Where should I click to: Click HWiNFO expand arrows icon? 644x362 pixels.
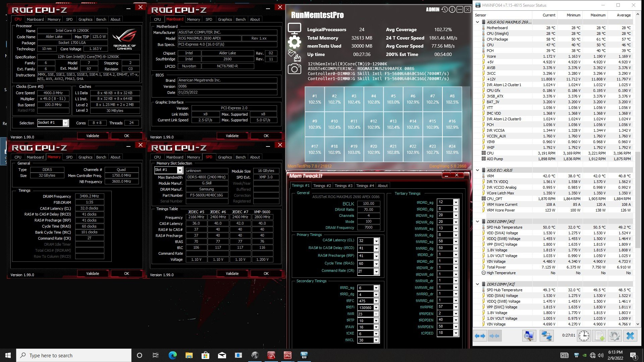(x=480, y=336)
